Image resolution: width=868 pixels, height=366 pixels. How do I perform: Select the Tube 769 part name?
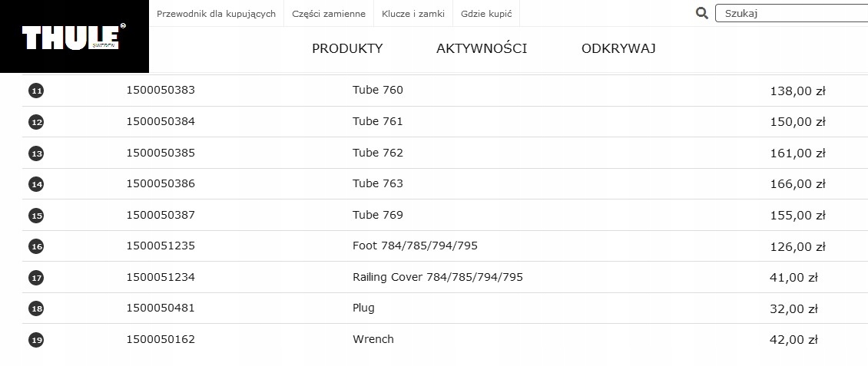[x=378, y=215]
